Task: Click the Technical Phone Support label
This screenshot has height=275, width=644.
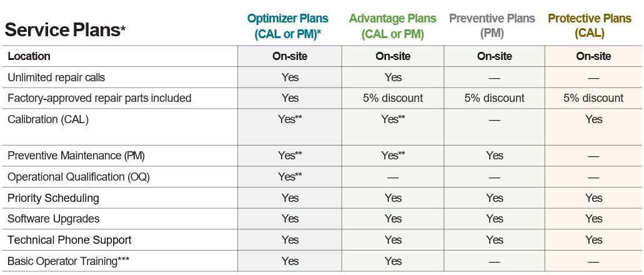Action: (x=69, y=239)
